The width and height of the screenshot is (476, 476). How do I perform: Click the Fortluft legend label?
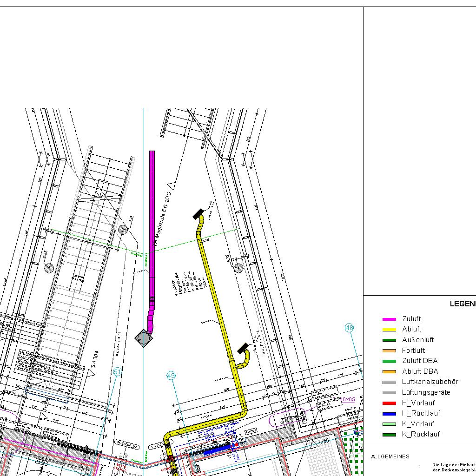[x=413, y=350]
